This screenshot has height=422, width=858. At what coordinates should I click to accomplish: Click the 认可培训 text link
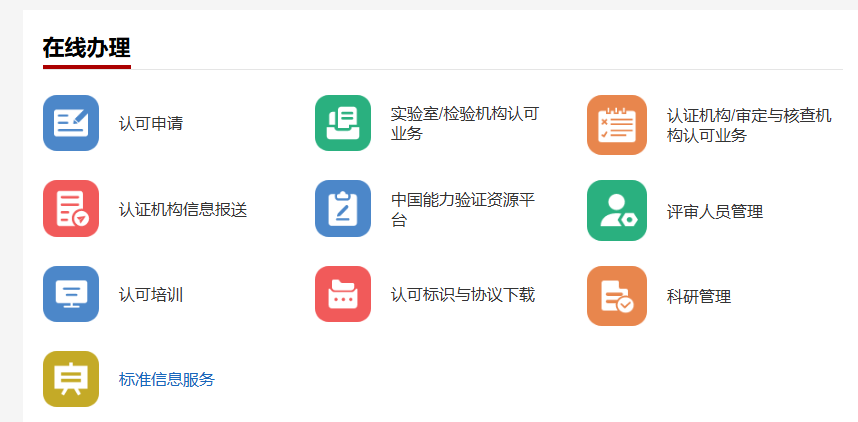point(150,295)
